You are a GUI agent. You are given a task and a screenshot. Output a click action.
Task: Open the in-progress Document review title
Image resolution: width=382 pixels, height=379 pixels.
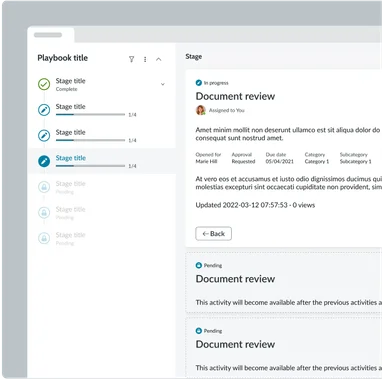point(235,96)
